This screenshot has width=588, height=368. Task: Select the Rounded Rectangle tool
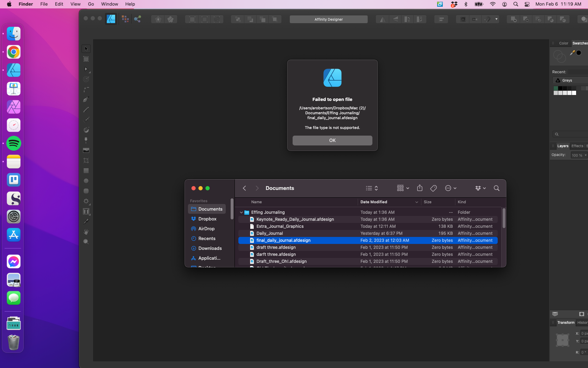tap(86, 191)
